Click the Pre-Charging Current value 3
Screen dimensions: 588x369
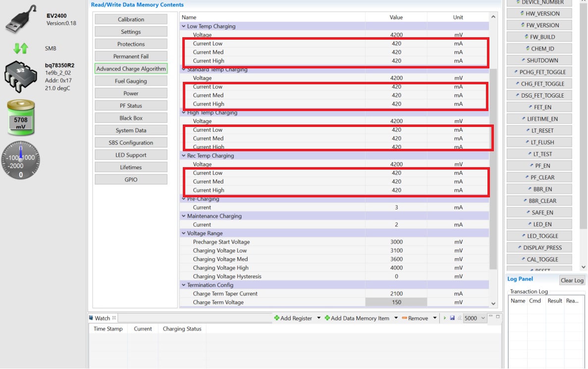click(396, 207)
